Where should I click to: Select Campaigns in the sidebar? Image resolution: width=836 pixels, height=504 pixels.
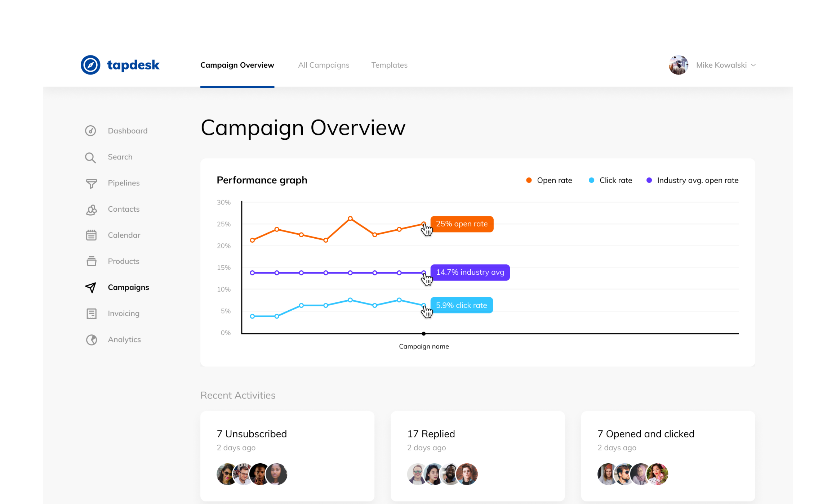(128, 287)
